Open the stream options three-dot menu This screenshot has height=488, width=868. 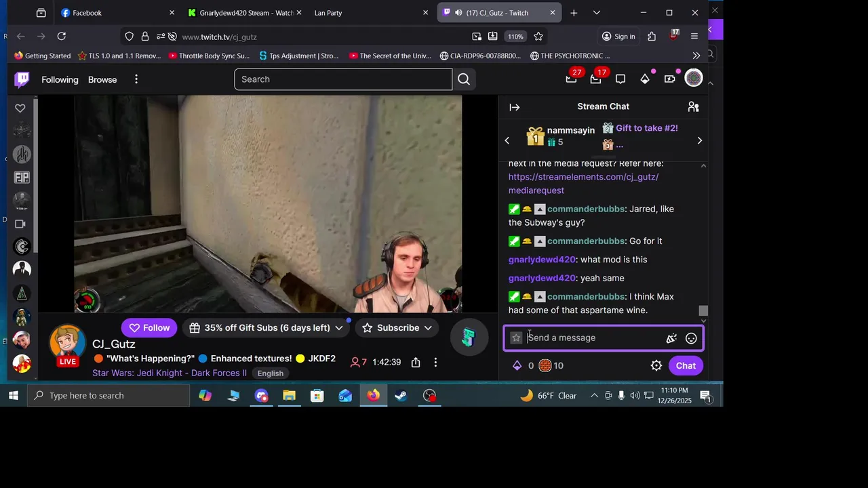click(x=435, y=363)
